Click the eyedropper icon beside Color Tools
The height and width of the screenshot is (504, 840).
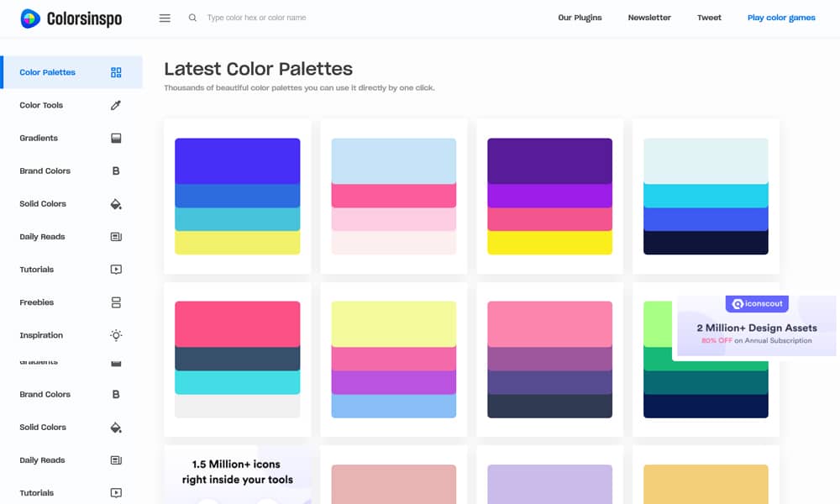(116, 105)
